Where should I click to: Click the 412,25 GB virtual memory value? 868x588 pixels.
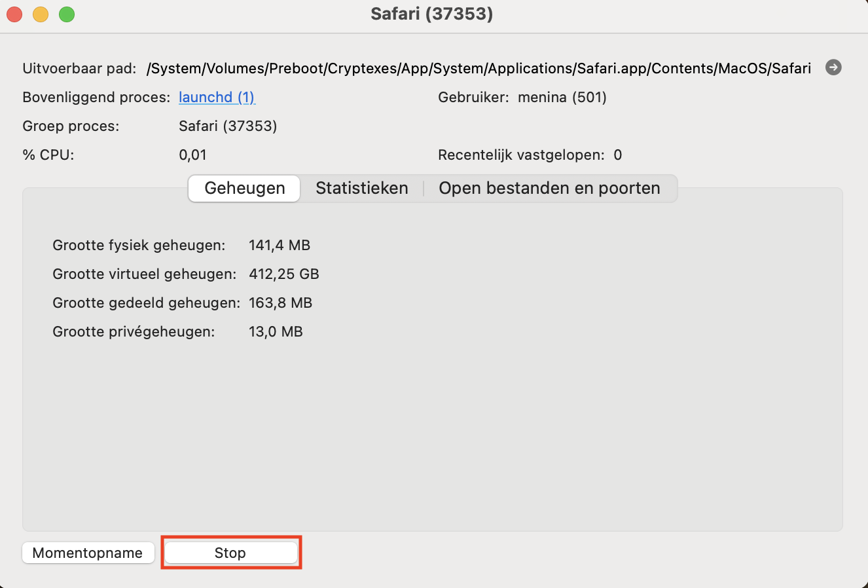pyautogui.click(x=284, y=274)
